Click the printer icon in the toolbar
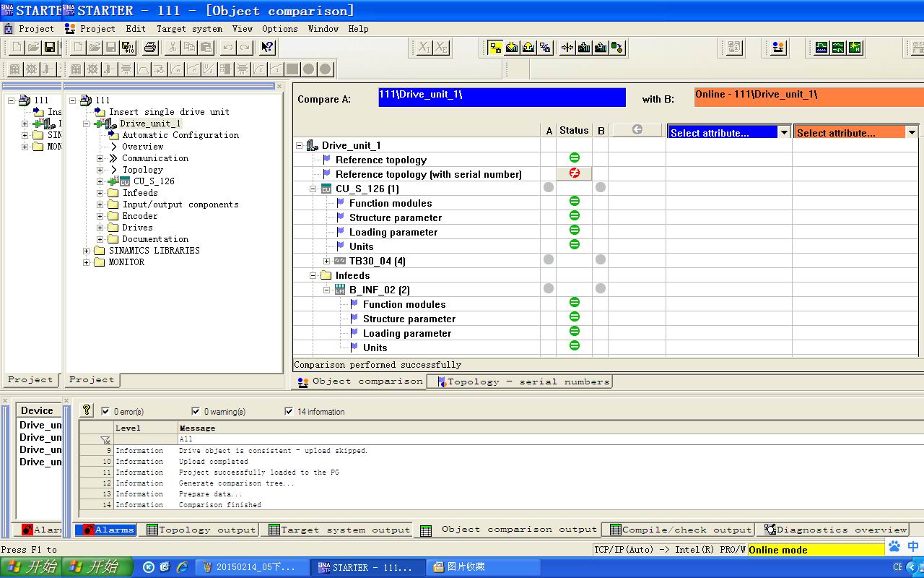Screen dimensions: 924x578 coord(150,48)
